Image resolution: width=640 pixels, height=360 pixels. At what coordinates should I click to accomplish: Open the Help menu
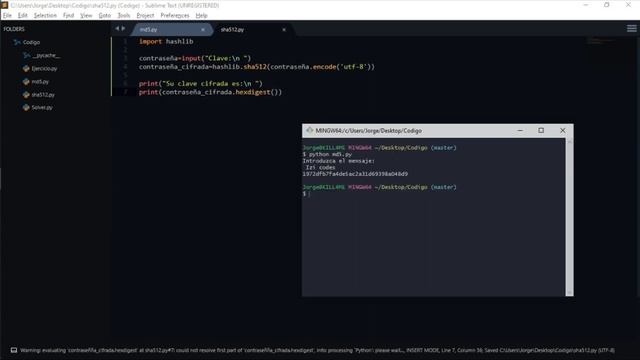tap(201, 16)
